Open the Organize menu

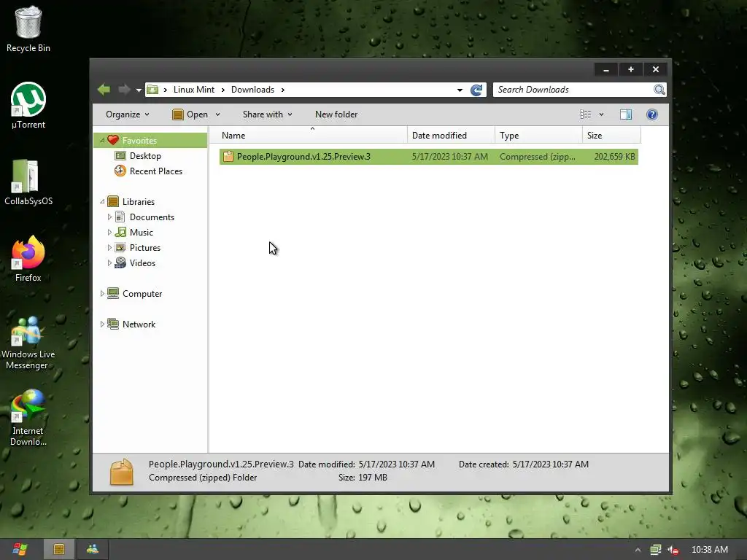127,114
